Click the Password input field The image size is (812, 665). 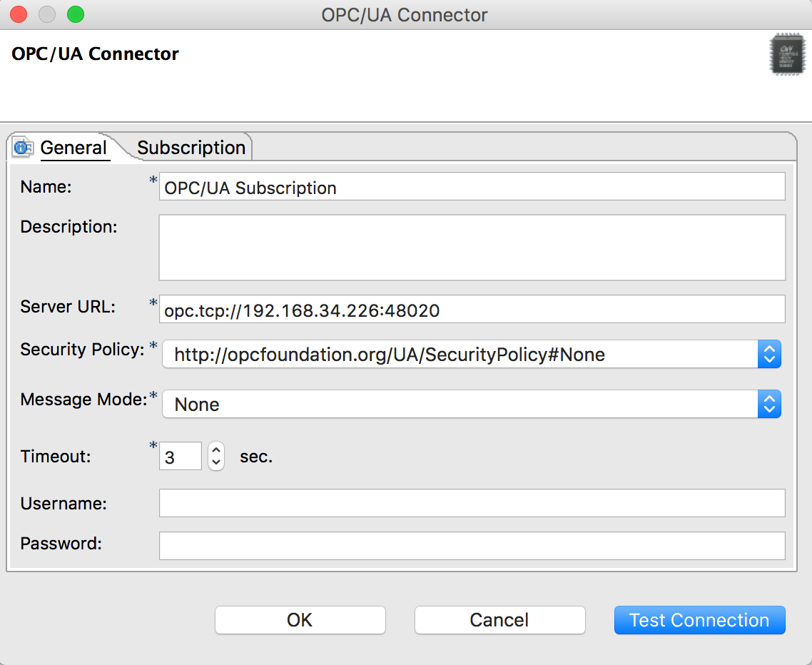(x=472, y=546)
